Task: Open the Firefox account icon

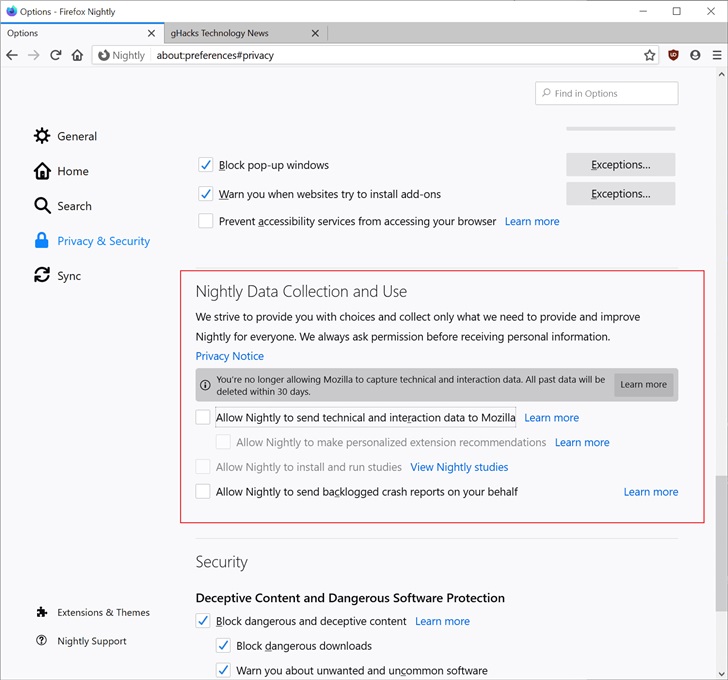Action: click(695, 55)
